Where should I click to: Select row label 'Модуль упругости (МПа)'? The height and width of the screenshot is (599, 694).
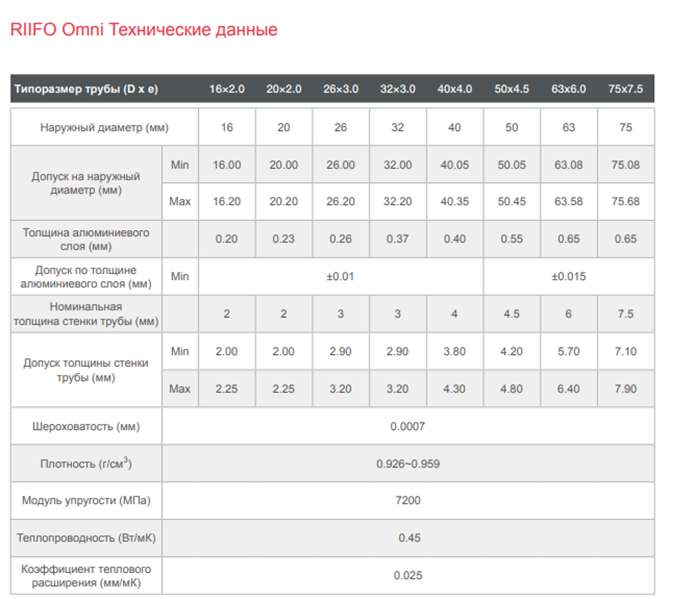pos(86,501)
